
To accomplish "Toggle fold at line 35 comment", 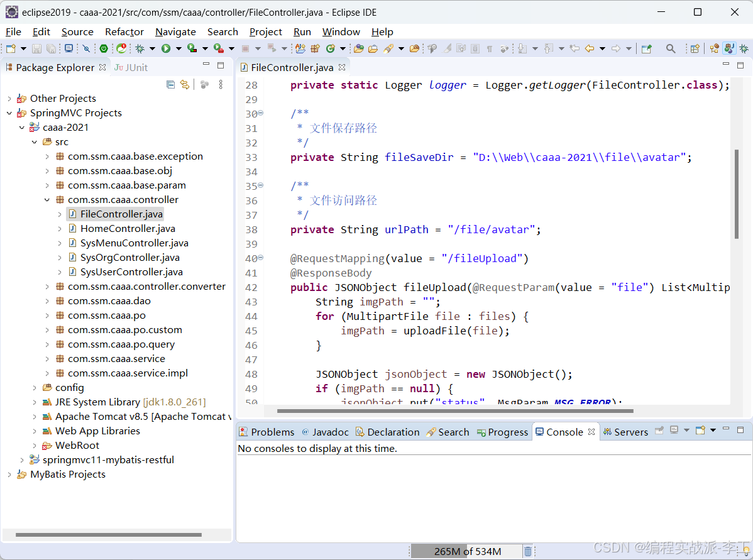I will (261, 185).
